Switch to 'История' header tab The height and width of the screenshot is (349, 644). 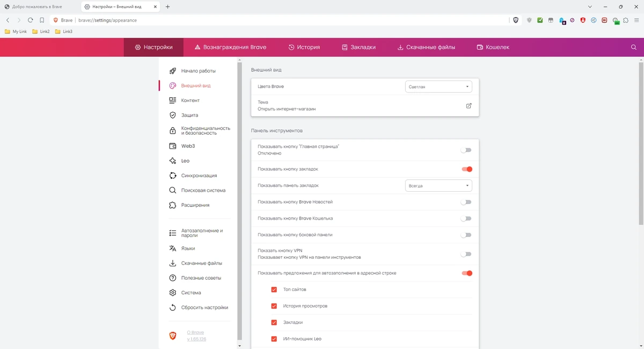click(304, 47)
